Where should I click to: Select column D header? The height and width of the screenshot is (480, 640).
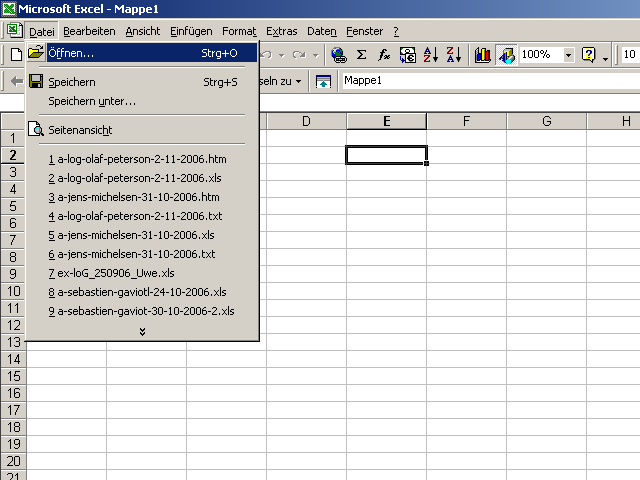[307, 121]
